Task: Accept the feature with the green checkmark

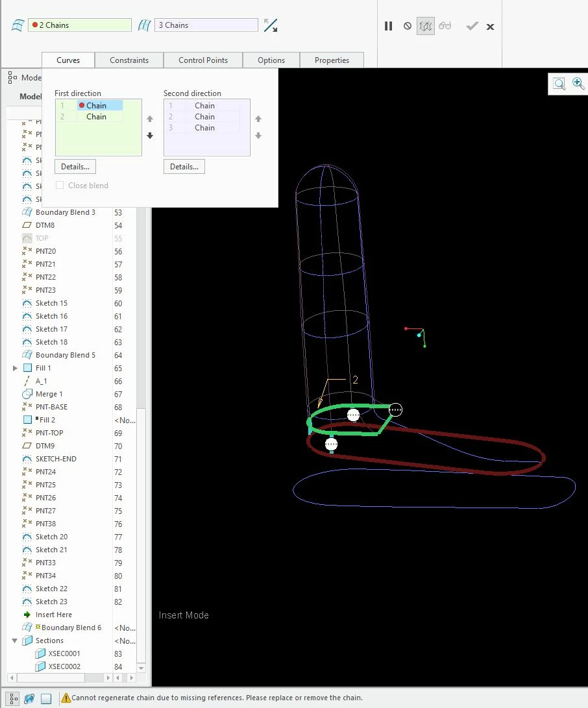Action: 472,26
